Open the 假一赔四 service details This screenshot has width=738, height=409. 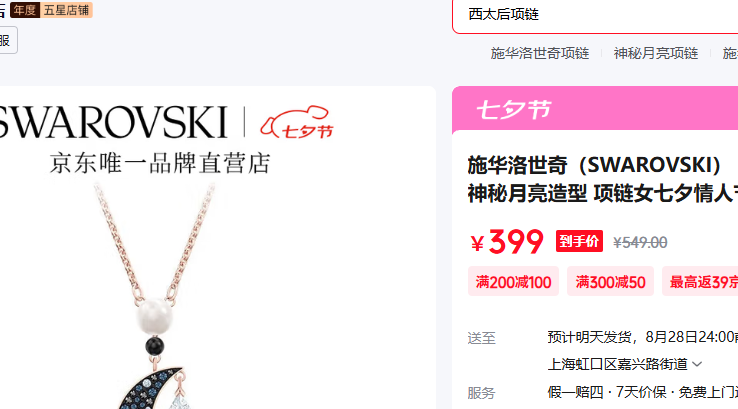(x=575, y=392)
